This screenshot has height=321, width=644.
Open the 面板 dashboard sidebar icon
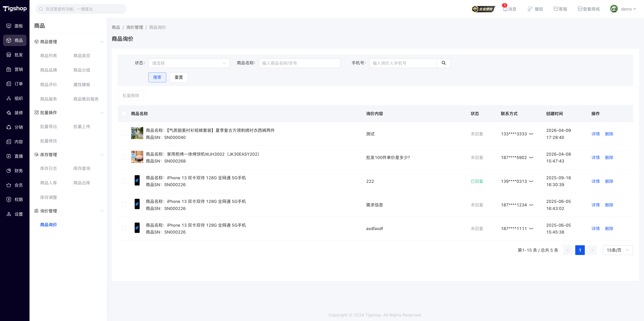coord(9,26)
